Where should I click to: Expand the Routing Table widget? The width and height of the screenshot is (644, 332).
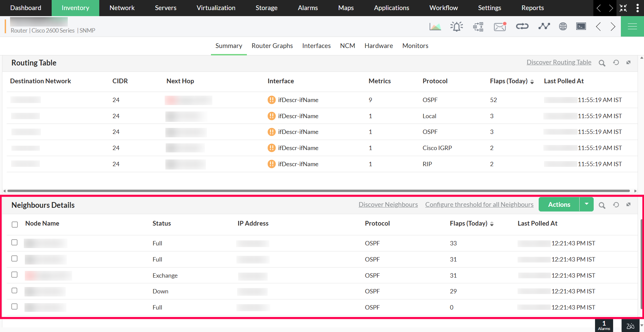coord(629,62)
